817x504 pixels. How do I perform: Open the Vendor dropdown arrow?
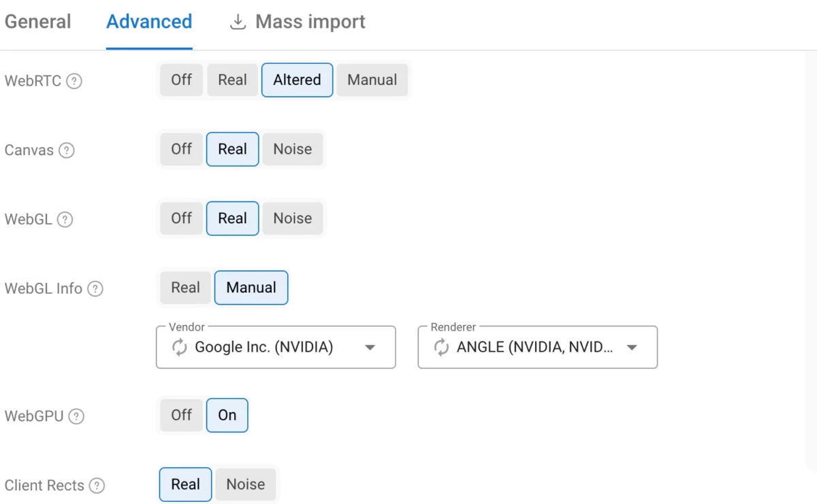pos(370,348)
